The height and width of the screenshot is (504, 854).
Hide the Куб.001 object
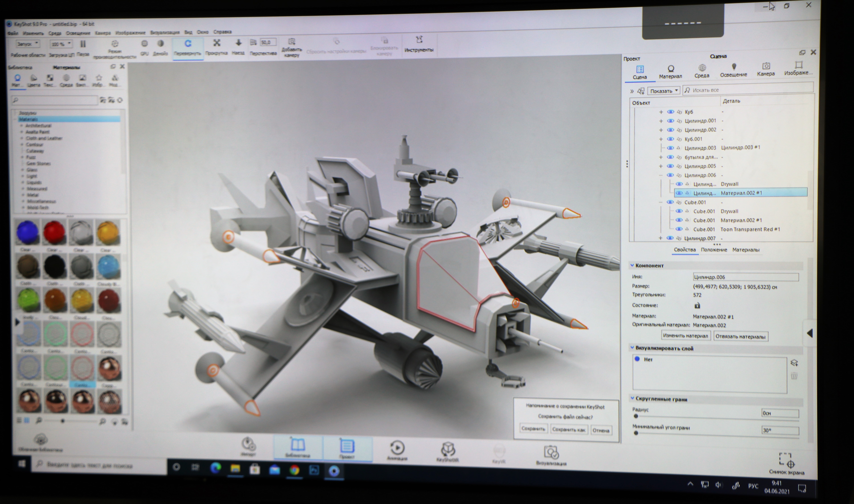pos(670,139)
